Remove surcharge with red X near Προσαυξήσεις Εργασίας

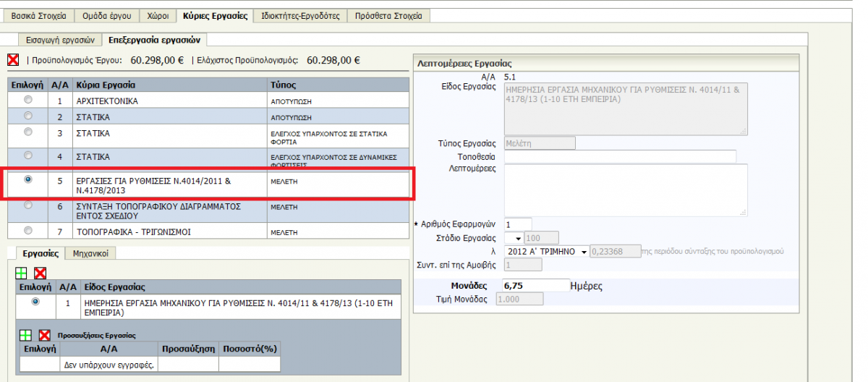tap(45, 335)
